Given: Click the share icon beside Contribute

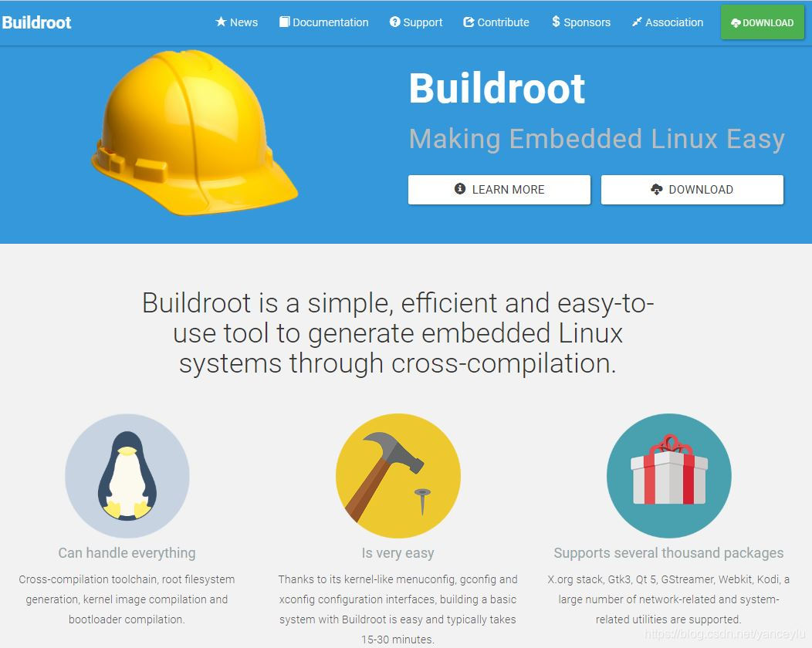Looking at the screenshot, I should point(469,22).
